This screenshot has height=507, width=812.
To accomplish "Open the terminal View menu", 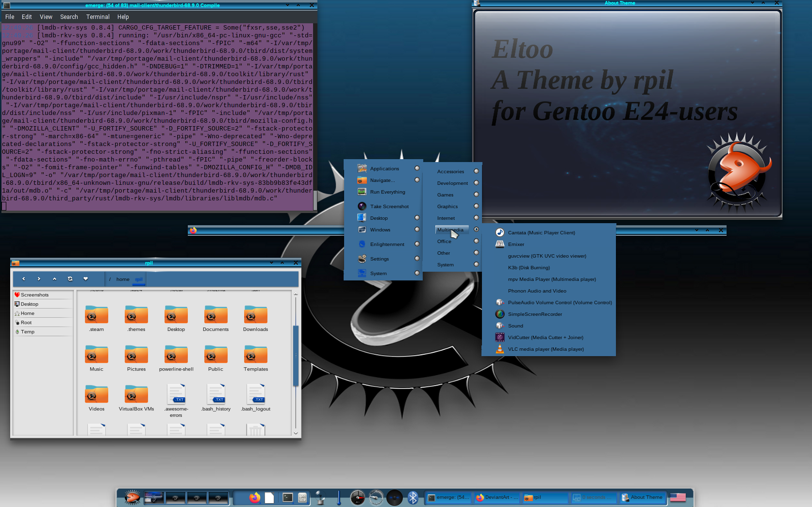I will click(x=46, y=16).
